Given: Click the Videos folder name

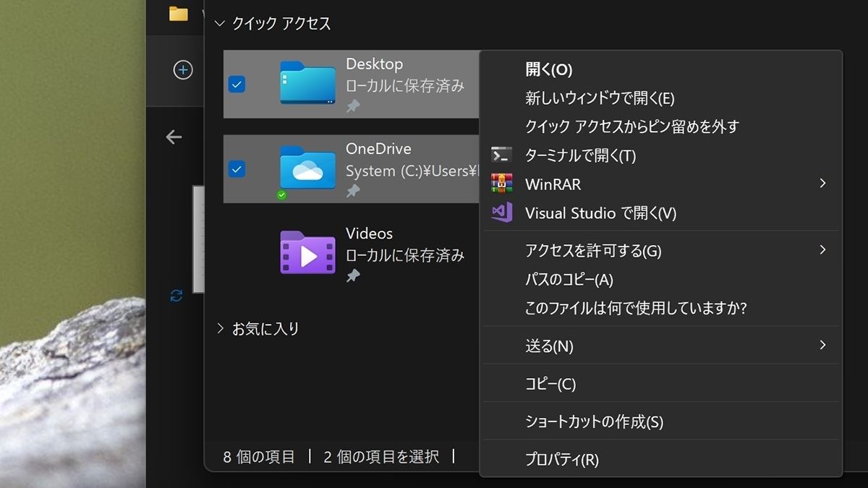Looking at the screenshot, I should (x=369, y=233).
